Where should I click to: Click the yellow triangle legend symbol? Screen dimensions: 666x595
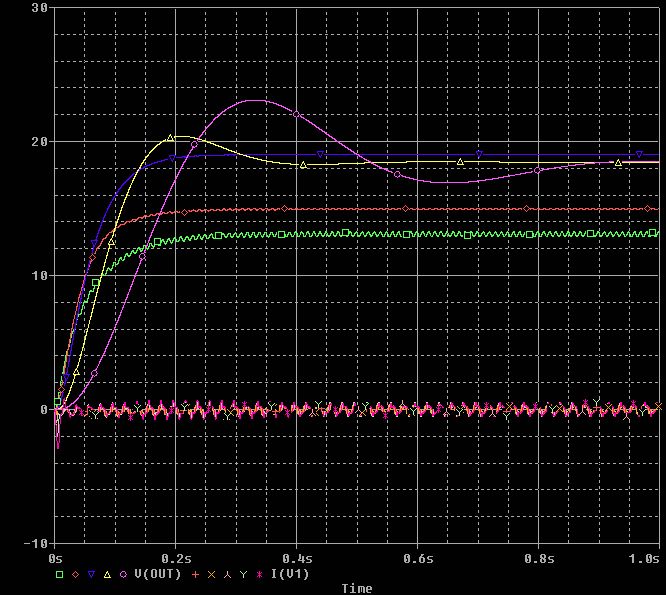pyautogui.click(x=107, y=575)
